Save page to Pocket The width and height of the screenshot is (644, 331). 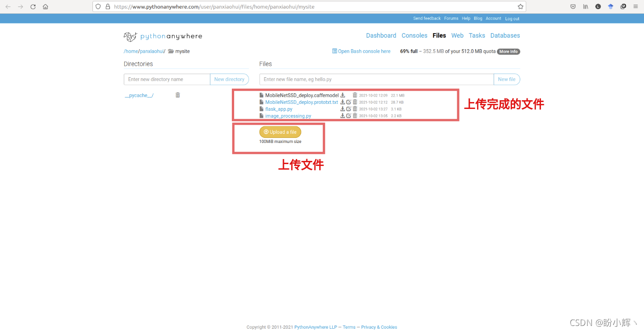(573, 7)
